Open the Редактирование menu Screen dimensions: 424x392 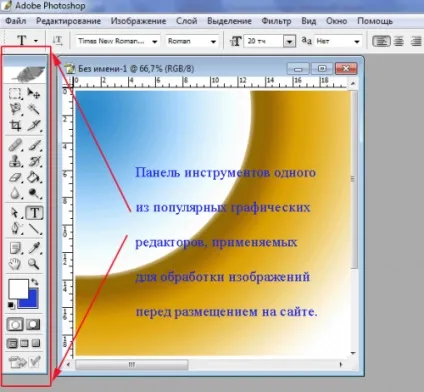[x=68, y=21]
